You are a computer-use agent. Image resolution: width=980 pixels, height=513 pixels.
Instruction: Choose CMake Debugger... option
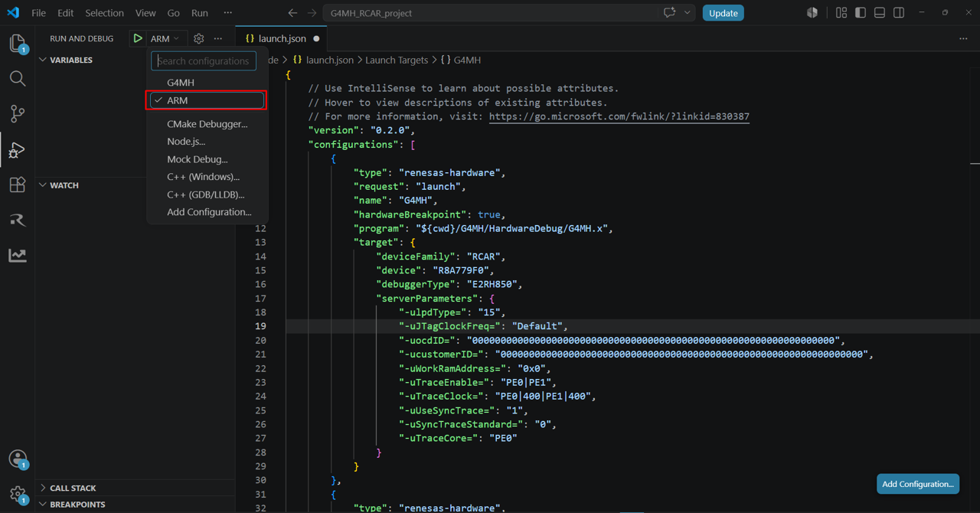pos(207,123)
